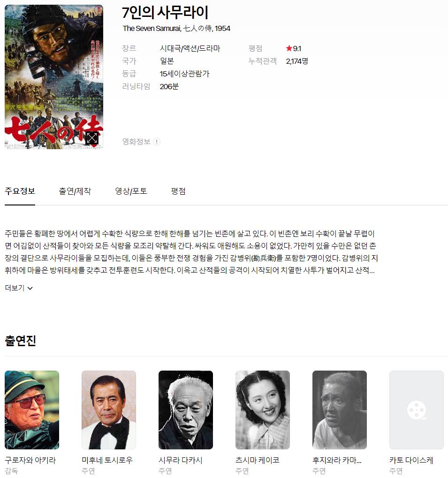Click the 구로자와 아키라 name link

(30, 460)
